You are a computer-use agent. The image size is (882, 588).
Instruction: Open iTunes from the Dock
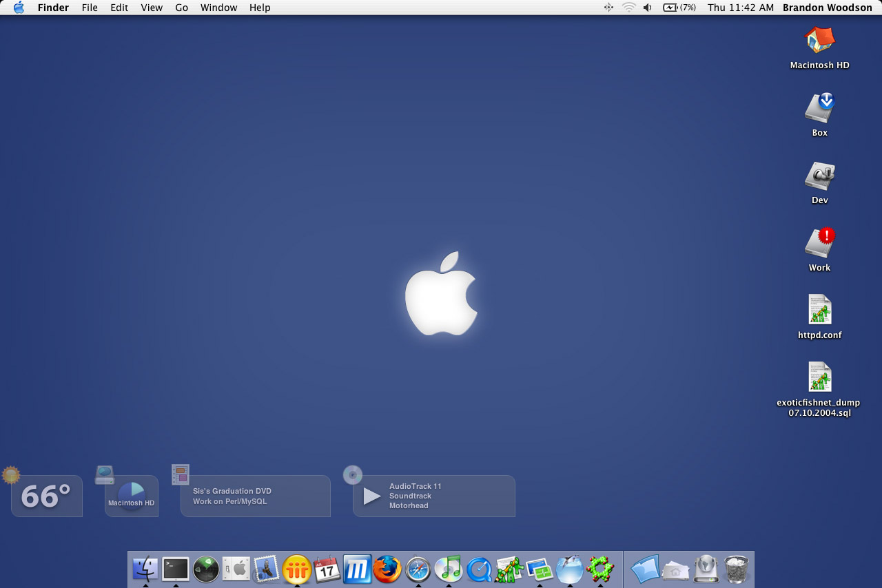pos(449,569)
